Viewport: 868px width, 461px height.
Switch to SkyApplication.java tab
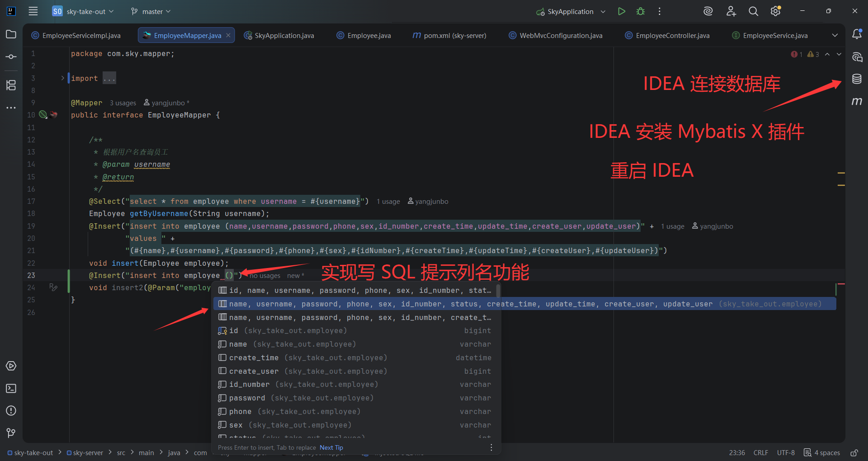click(279, 35)
